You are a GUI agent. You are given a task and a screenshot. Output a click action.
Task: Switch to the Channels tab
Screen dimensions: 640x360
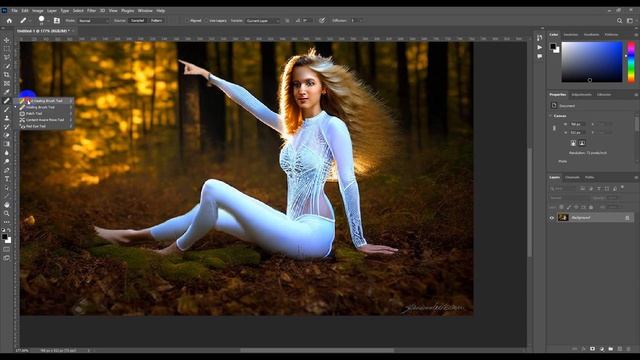[572, 178]
